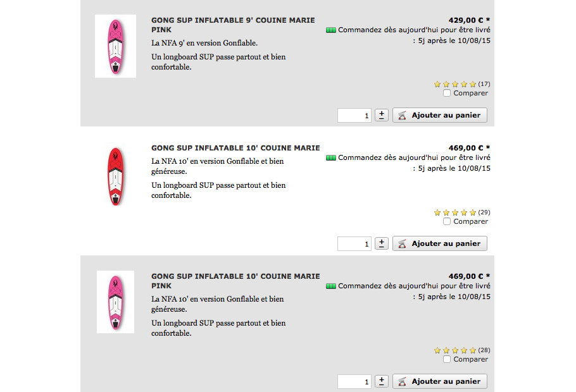Click quantity stepper for 10' Couine Marie Pink

[382, 381]
